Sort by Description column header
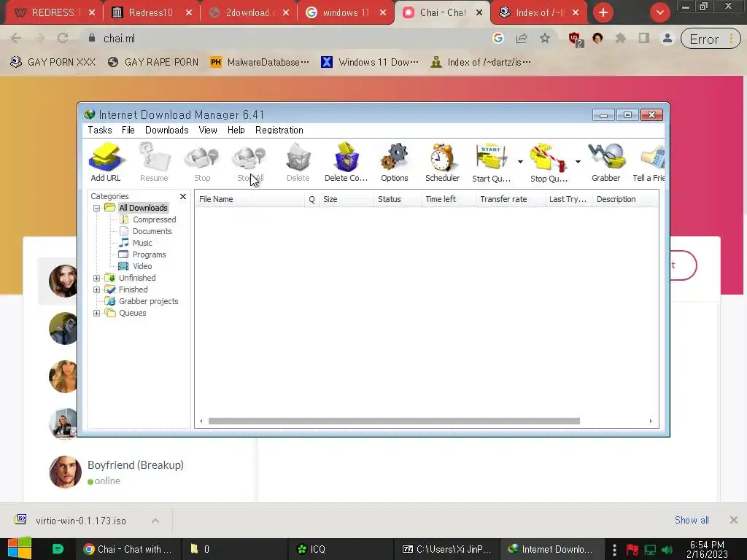The width and height of the screenshot is (747, 560). coord(625,199)
